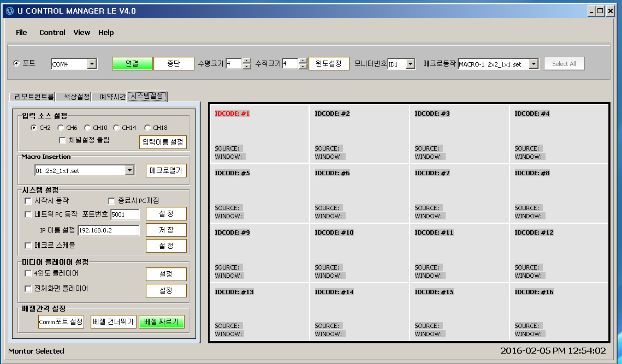Screen dimensions: 622x364
Task: Select monitor cell IDCODE: #12
Action: 559,253
